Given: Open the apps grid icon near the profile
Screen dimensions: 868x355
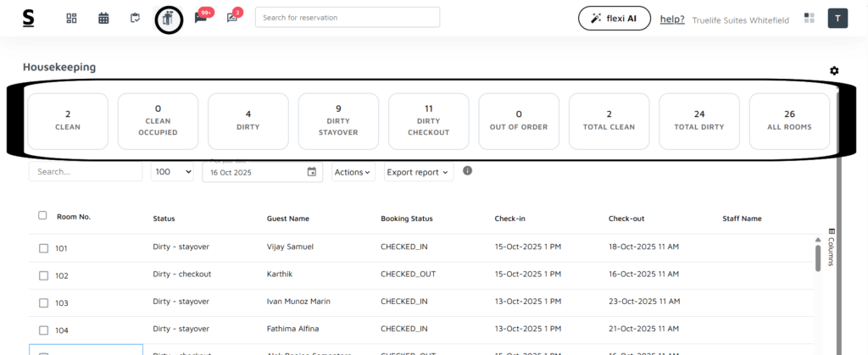Looking at the screenshot, I should [810, 18].
